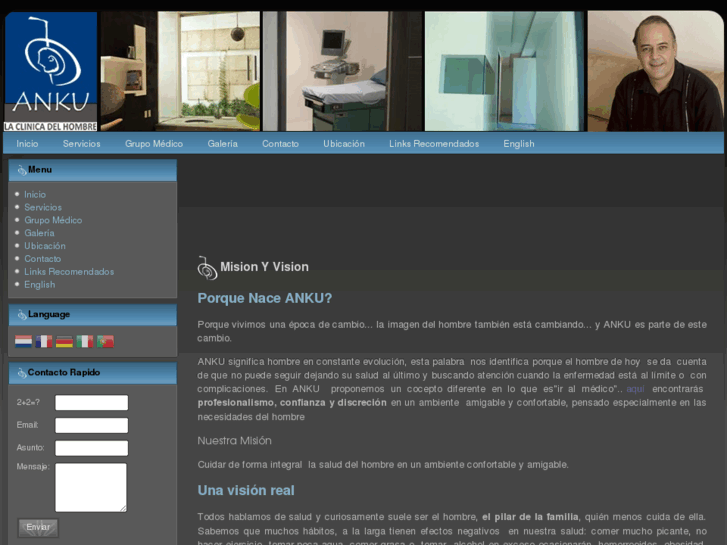Open Ubicación in the top navigation bar

[x=344, y=144]
